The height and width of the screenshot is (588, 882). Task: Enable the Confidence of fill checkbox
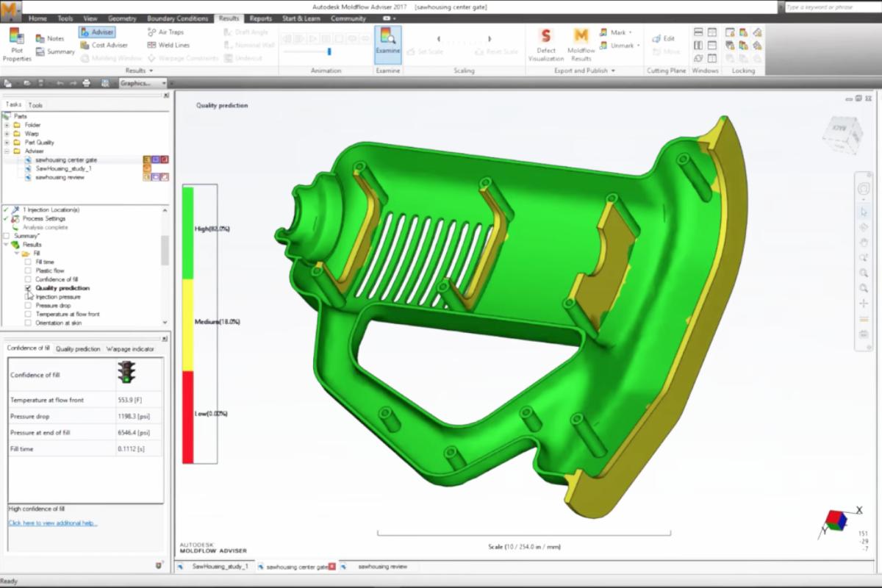(x=28, y=279)
